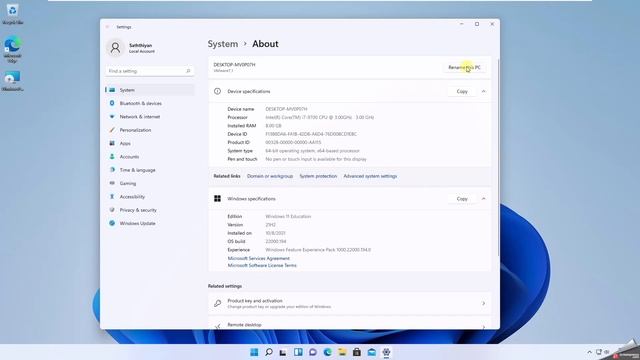640x360 pixels.
Task: Click the Windows logo in Windows specifications
Action: tap(218, 199)
